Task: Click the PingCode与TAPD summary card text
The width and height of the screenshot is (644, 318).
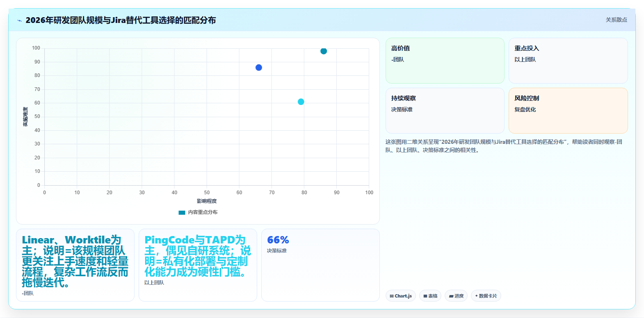Action: tap(198, 256)
